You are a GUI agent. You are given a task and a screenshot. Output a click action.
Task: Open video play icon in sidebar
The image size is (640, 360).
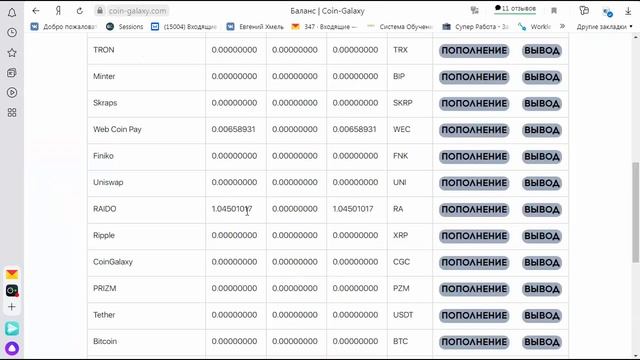pos(12,93)
